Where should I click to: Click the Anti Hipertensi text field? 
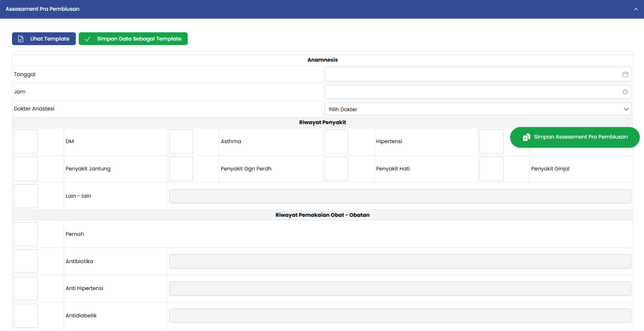(400, 288)
